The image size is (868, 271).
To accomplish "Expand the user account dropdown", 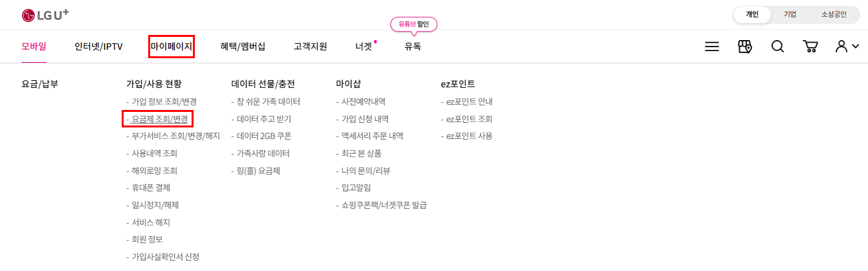I will point(847,47).
